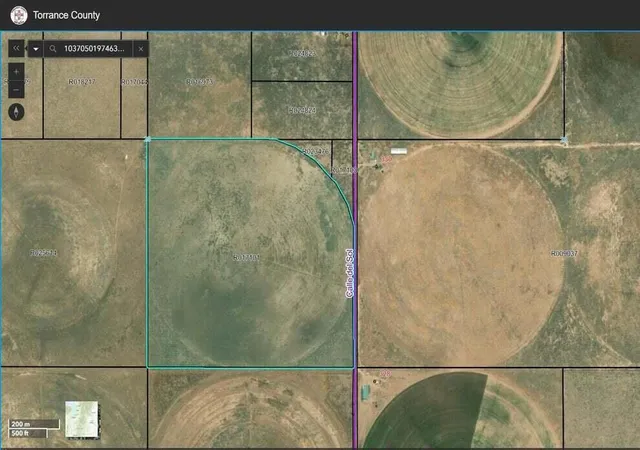The height and width of the screenshot is (450, 640).
Task: Select parcel labeled R017042
Action: (134, 82)
